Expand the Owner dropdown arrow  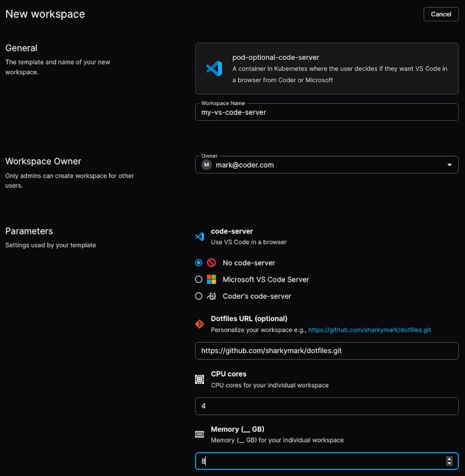tap(449, 165)
